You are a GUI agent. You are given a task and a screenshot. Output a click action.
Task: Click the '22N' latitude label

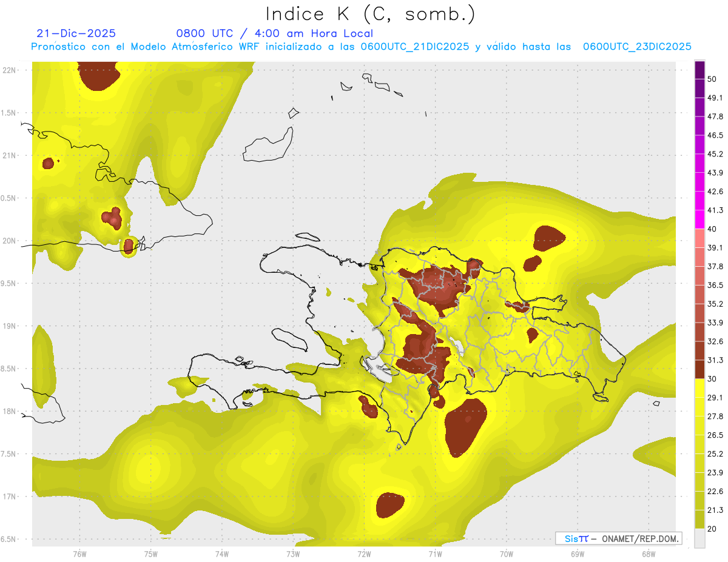click(10, 70)
